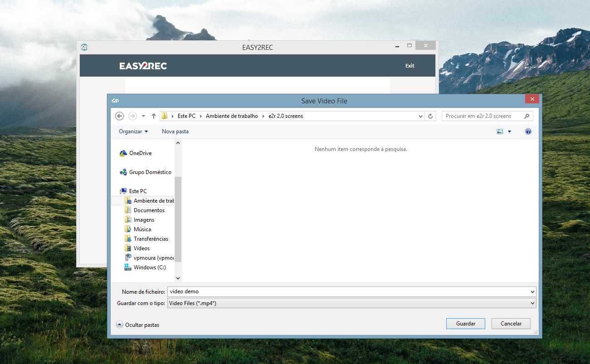Open the Transferências folder
The height and width of the screenshot is (364, 590).
146,239
